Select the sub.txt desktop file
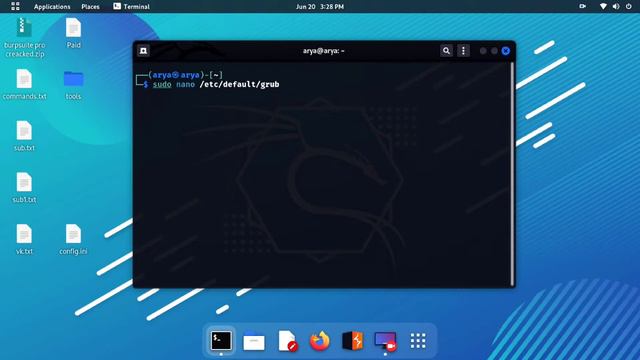Screen dimensions: 640x360 (x=24, y=136)
